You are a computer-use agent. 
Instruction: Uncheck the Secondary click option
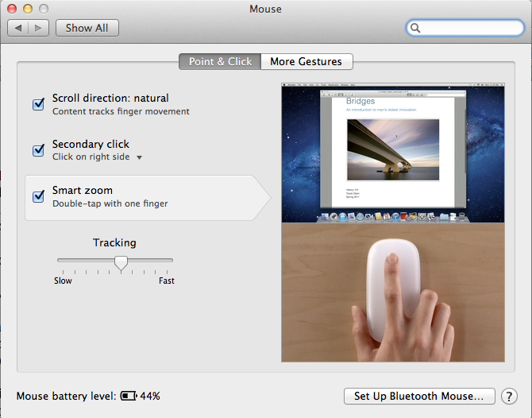pyautogui.click(x=38, y=149)
